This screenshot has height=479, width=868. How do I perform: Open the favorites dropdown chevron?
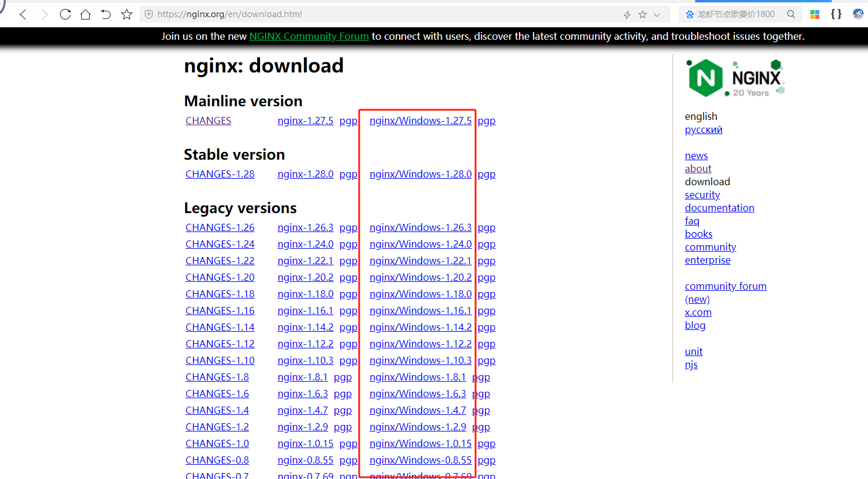(655, 14)
